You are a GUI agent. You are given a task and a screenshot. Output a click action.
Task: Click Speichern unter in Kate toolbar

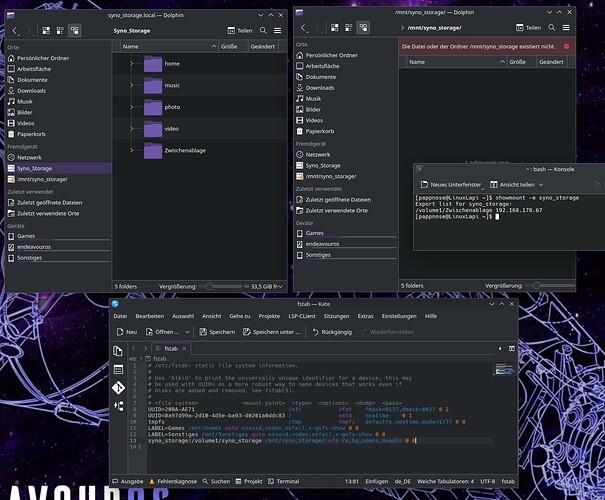point(271,332)
